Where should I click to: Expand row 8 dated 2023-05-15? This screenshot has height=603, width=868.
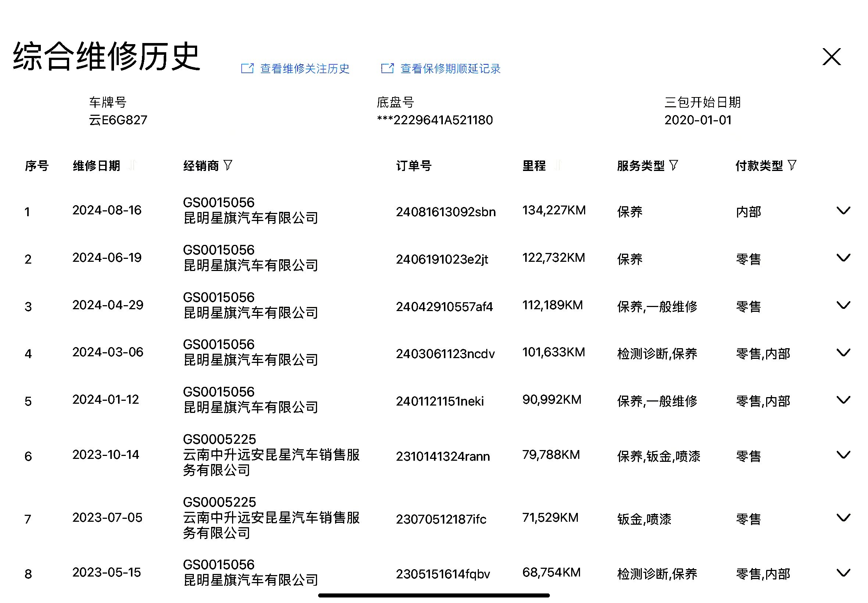click(843, 573)
